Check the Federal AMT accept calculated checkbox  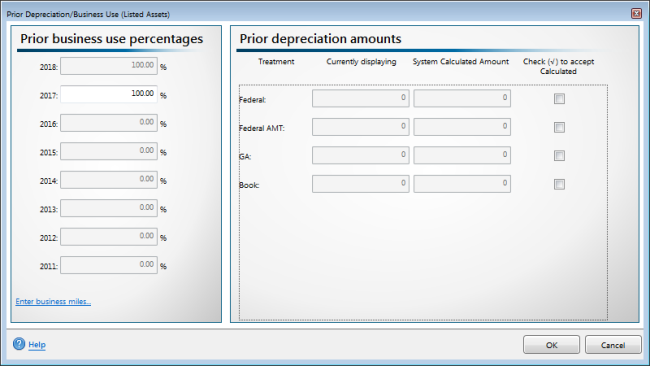pos(559,127)
